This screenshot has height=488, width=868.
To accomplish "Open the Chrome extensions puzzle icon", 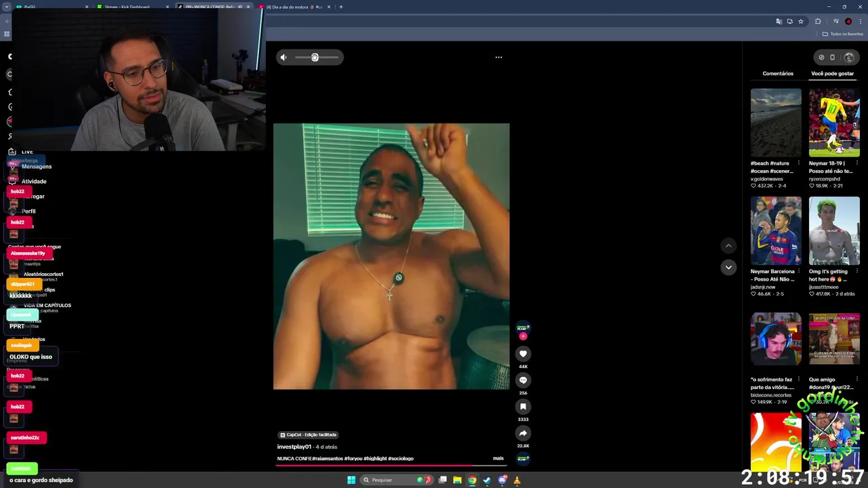I will pyautogui.click(x=818, y=22).
